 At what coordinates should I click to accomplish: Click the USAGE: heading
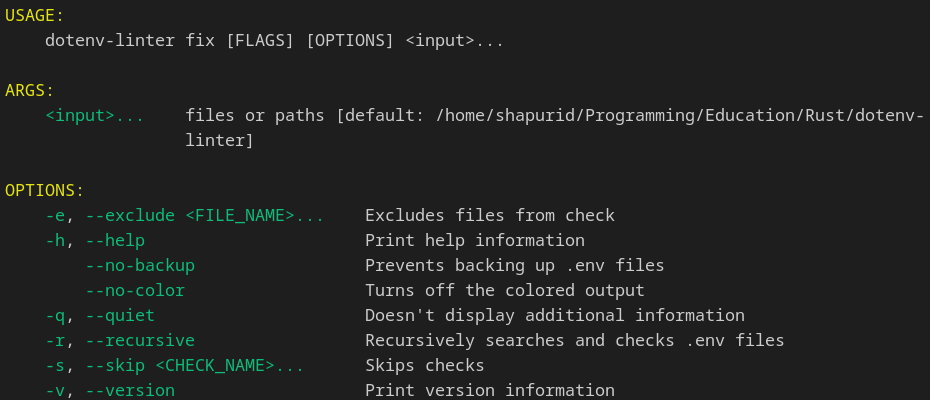point(34,16)
